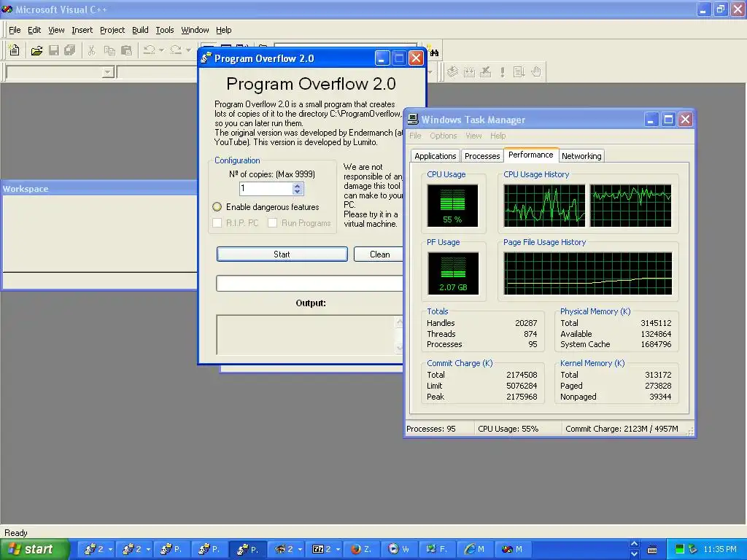Increase number of copies with spinner up
747x560 pixels.
298,186
